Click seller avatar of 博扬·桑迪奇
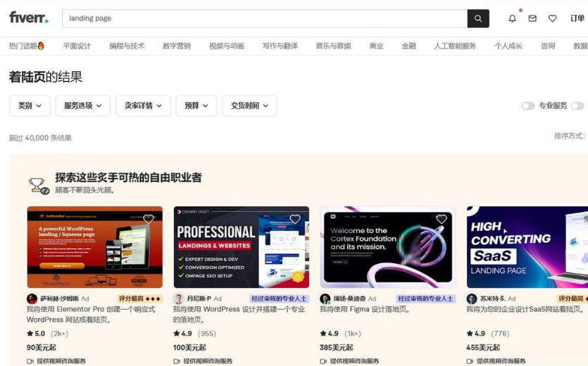Image resolution: width=588 pixels, height=366 pixels. [325, 299]
